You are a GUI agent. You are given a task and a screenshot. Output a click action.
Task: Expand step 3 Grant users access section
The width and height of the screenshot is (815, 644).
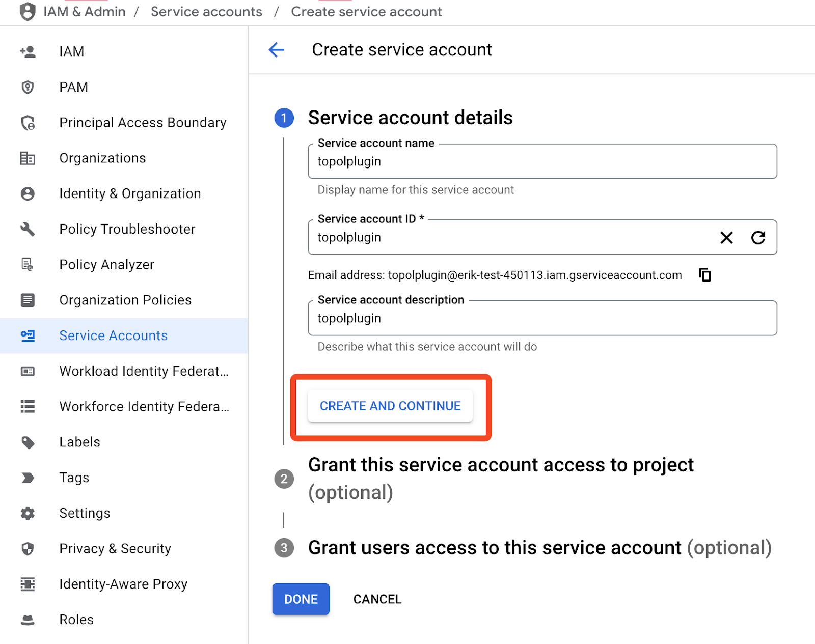tap(540, 548)
